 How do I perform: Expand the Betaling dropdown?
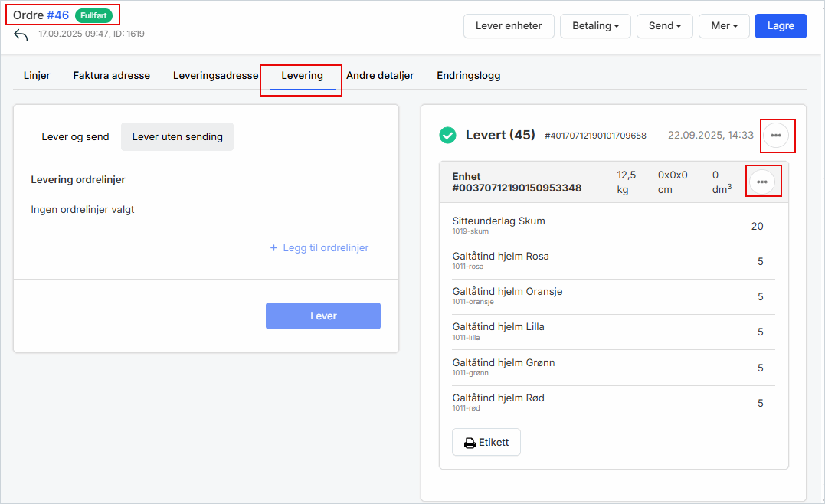pyautogui.click(x=595, y=25)
